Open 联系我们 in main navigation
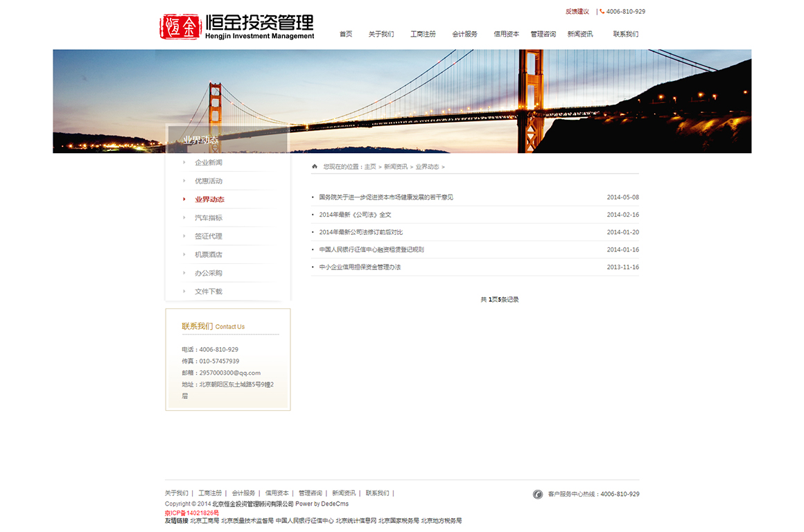Viewport: 804px width, 532px height. click(x=626, y=34)
